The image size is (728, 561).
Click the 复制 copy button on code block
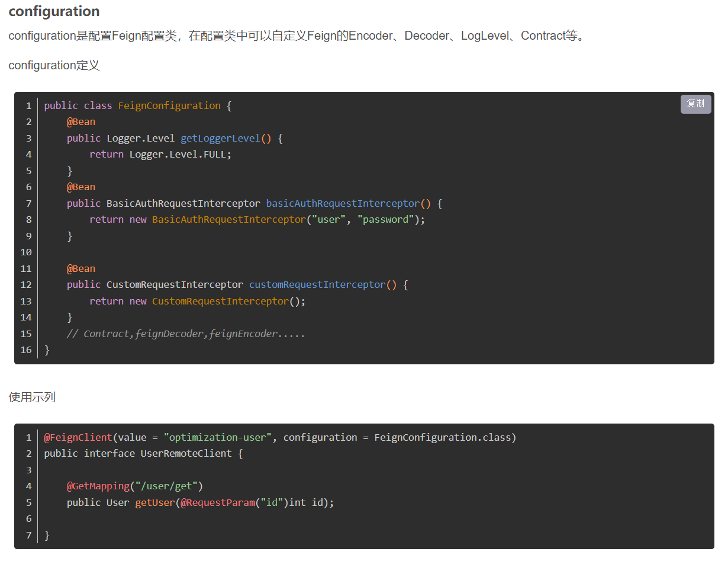(x=695, y=104)
